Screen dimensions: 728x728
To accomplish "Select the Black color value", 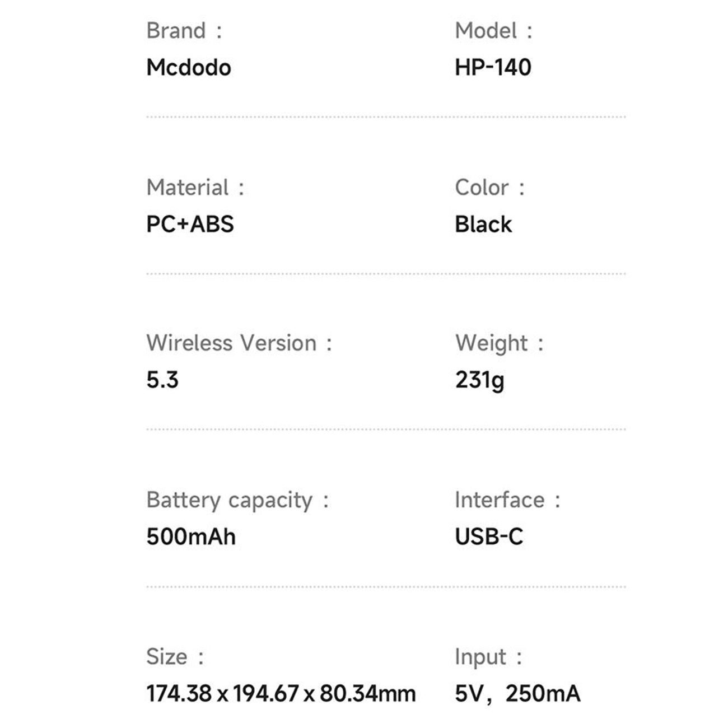I will 483,225.
